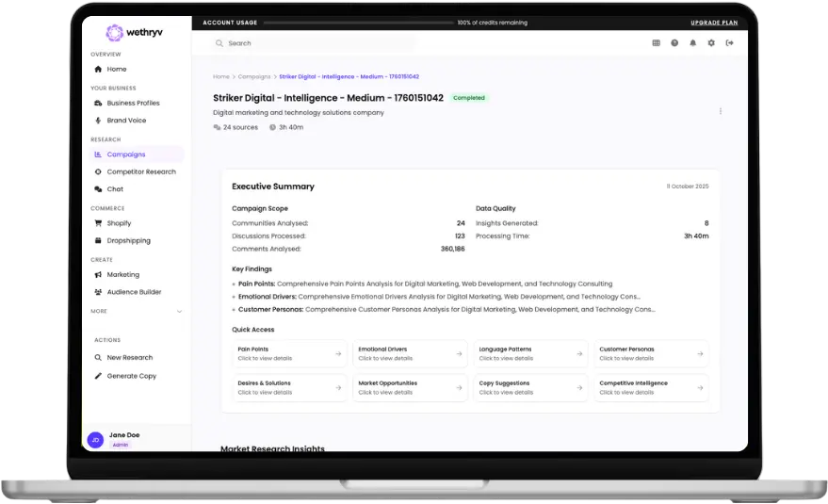This screenshot has width=828, height=504.
Task: Click New Research magnifier icon
Action: tap(98, 358)
